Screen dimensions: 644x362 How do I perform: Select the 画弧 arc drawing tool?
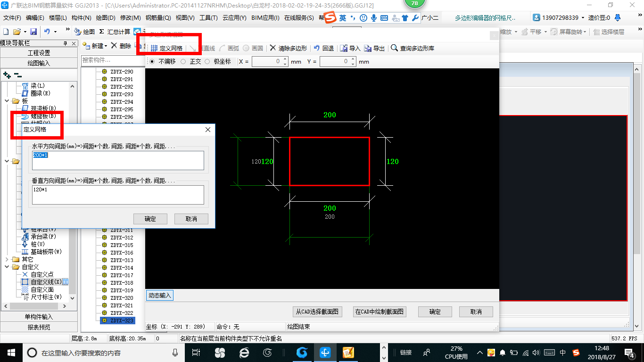pos(230,48)
